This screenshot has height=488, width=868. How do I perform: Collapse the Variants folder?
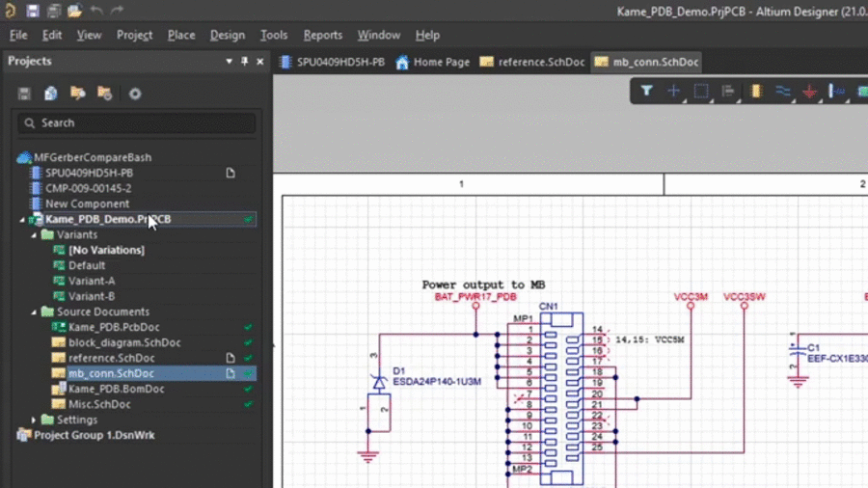point(35,234)
